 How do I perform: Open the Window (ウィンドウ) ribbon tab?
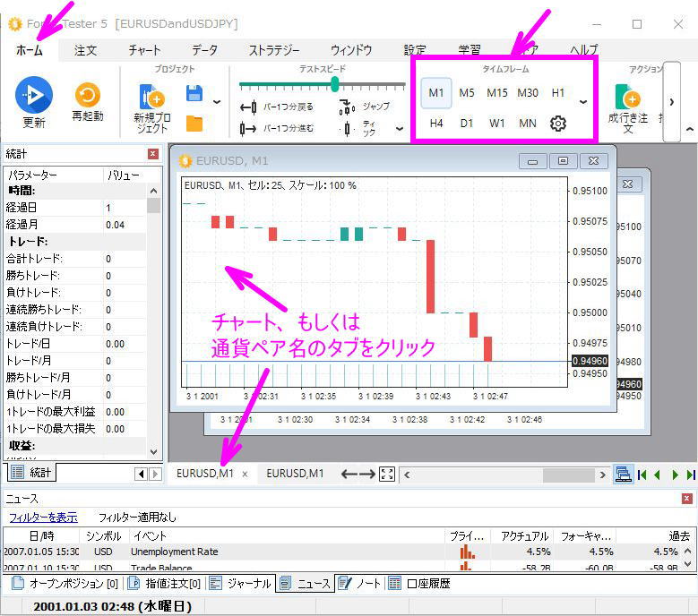tap(351, 50)
